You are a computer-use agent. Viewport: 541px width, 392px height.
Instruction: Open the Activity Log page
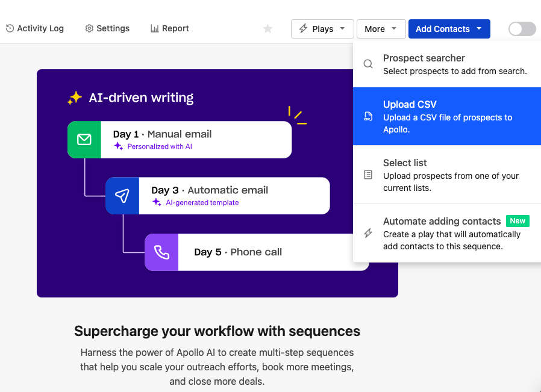tap(40, 28)
